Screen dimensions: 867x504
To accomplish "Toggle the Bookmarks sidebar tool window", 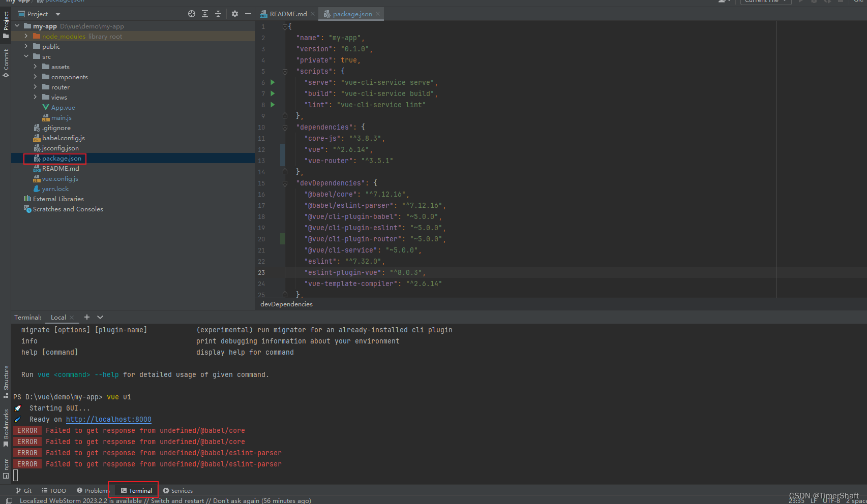I will [6, 428].
